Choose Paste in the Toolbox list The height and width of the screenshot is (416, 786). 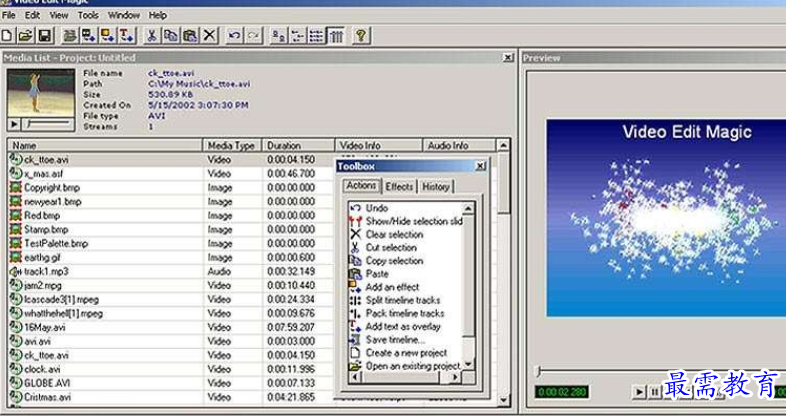point(369,274)
